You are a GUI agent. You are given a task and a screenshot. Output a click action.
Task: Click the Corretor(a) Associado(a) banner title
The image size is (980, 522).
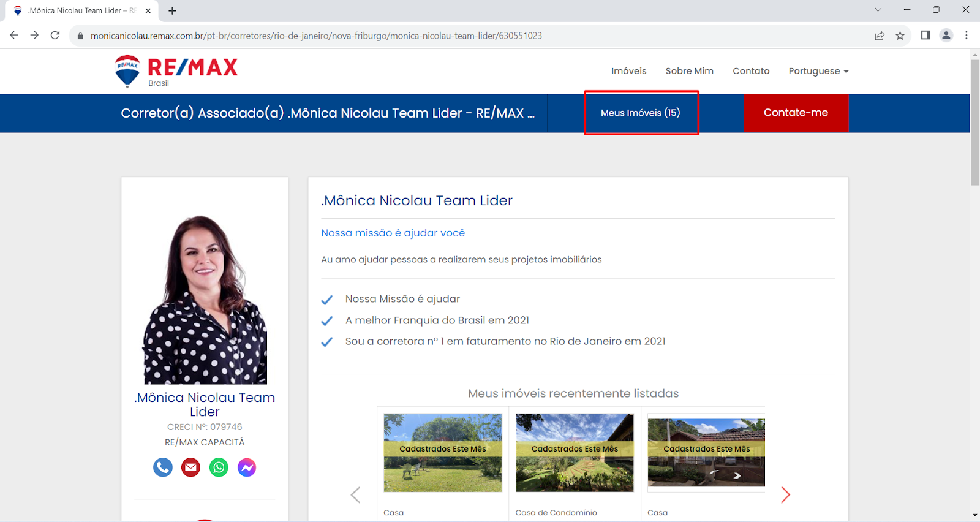click(x=328, y=113)
